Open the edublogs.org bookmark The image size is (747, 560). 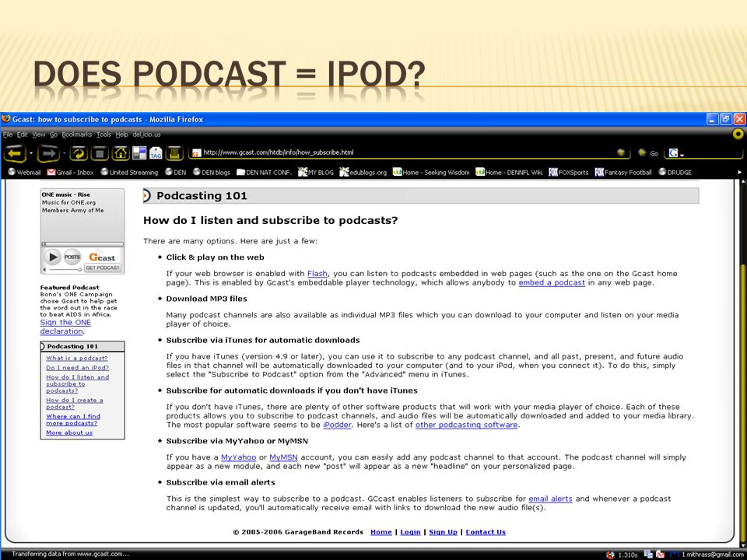coord(363,173)
